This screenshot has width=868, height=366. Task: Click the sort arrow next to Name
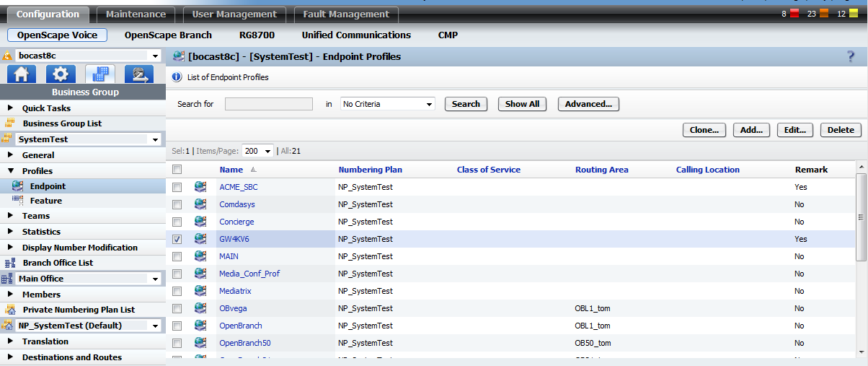[253, 170]
